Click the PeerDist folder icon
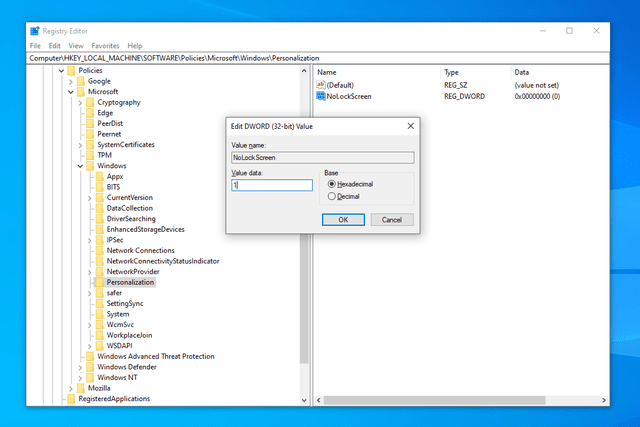The image size is (640, 427). pyautogui.click(x=90, y=124)
